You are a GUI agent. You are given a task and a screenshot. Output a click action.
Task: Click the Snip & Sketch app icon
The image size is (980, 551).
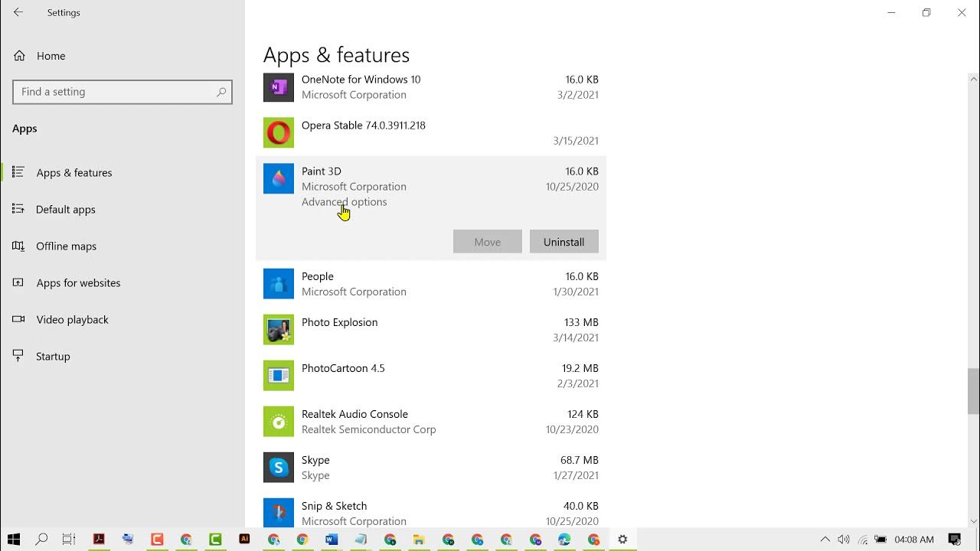(279, 512)
